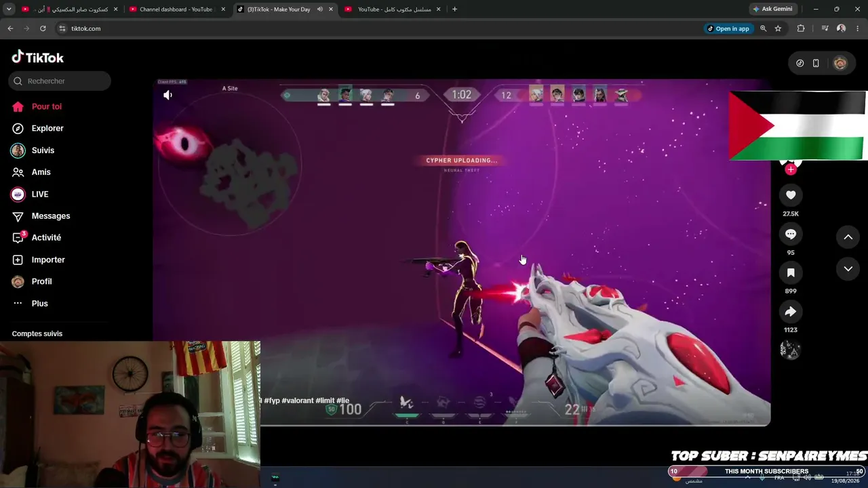This screenshot has width=868, height=488.
Task: Like the video with the heart icon
Action: point(791,195)
